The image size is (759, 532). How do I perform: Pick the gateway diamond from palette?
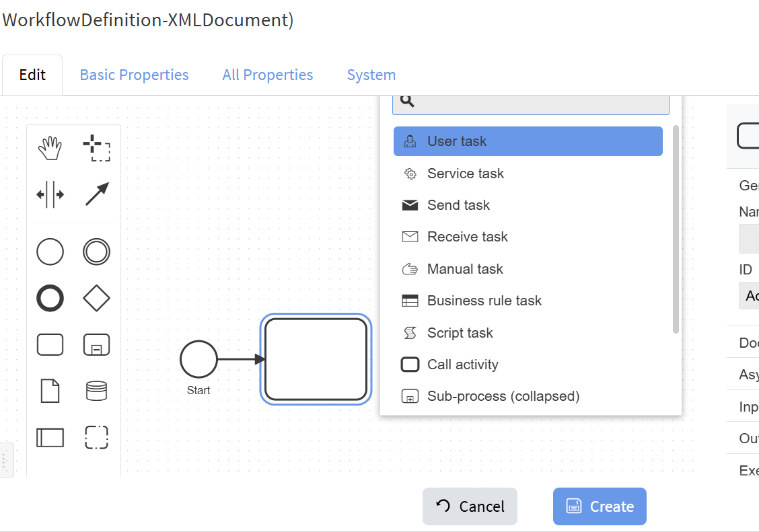coord(96,297)
